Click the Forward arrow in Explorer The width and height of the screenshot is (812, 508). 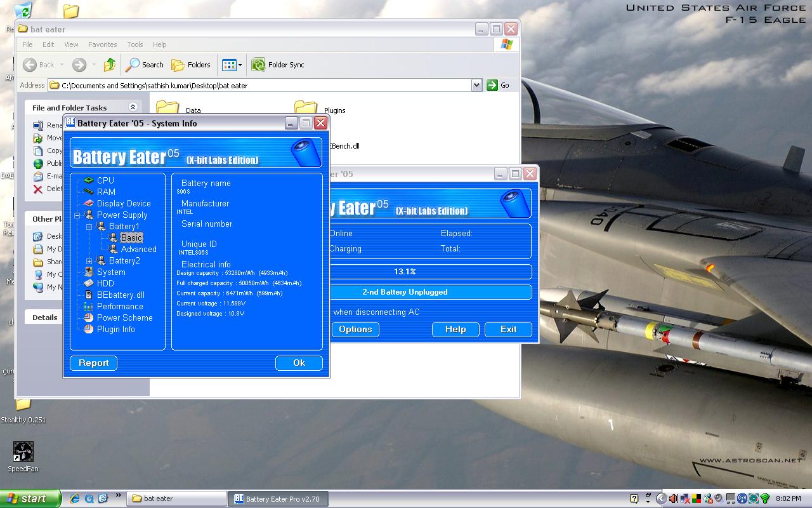point(79,65)
